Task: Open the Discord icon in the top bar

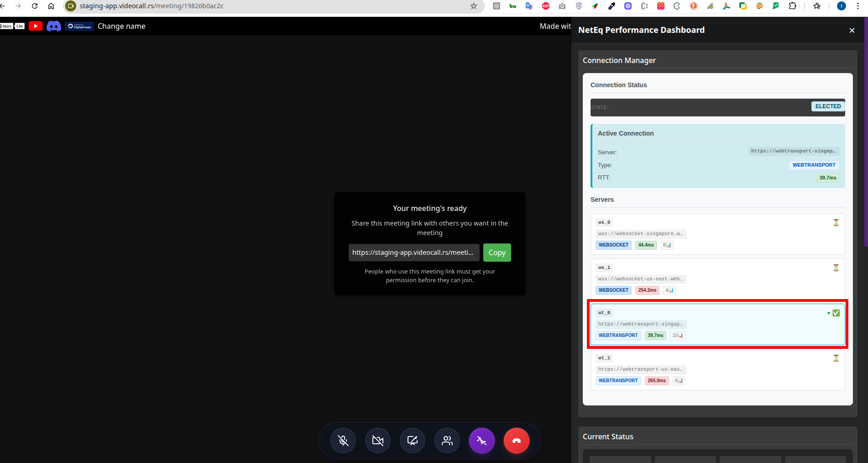Action: pyautogui.click(x=53, y=26)
